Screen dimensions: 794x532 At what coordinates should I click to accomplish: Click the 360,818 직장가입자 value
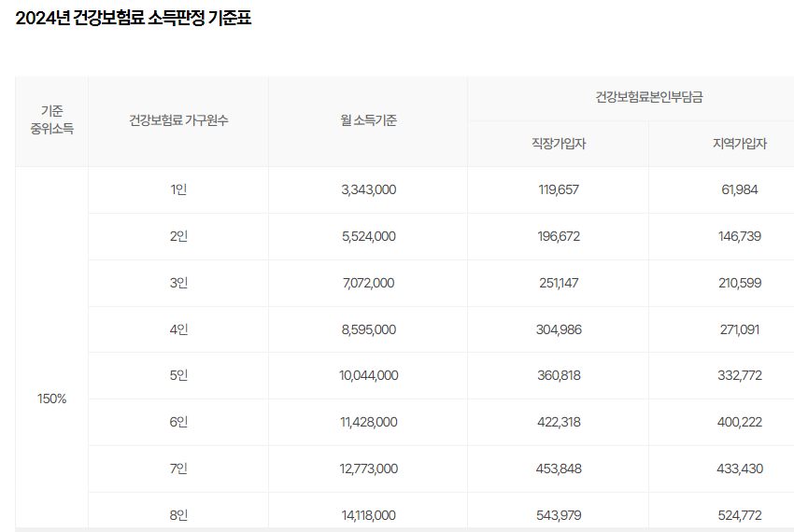[x=559, y=375]
